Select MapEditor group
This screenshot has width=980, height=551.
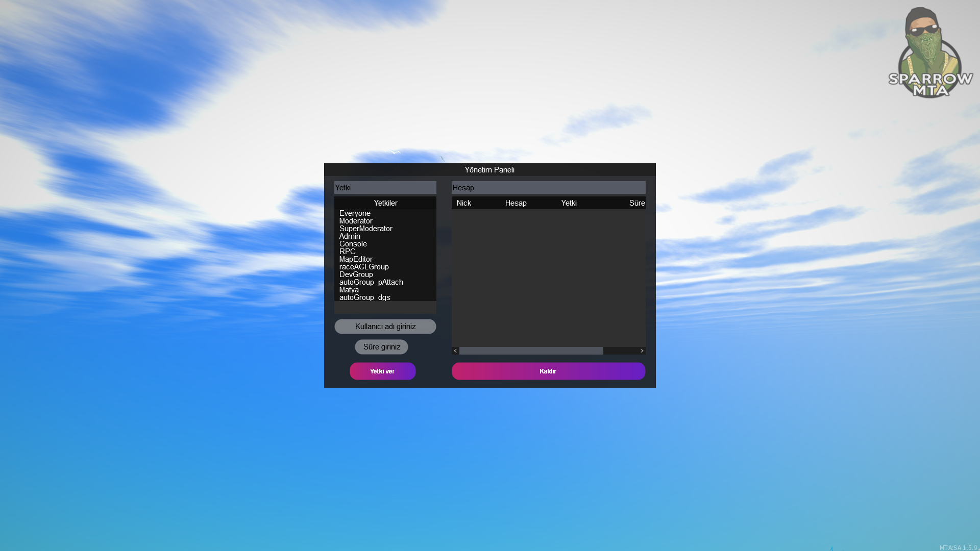(385, 259)
